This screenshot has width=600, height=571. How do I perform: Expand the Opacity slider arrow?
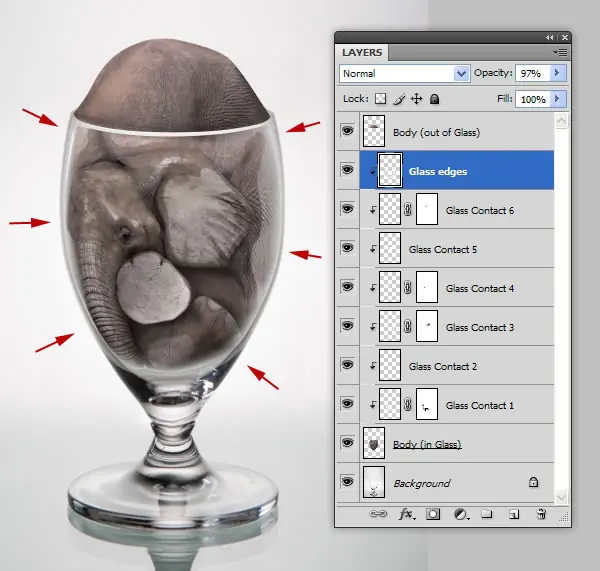558,73
